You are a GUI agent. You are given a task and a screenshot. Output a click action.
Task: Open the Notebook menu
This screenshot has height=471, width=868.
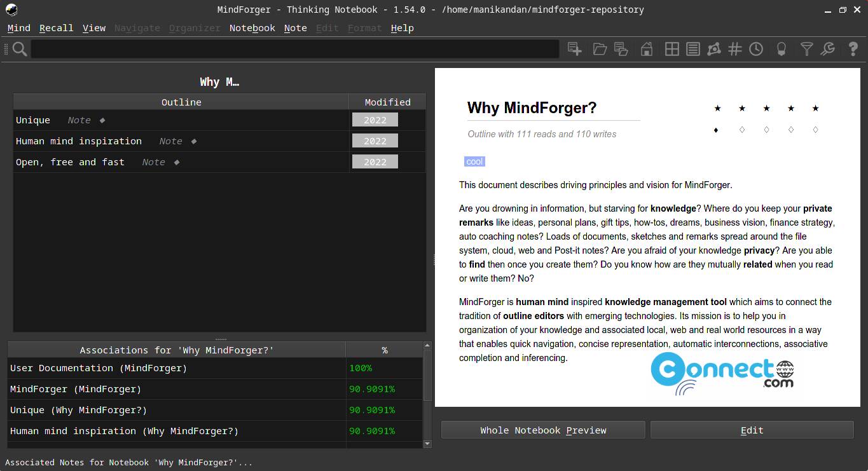point(252,28)
